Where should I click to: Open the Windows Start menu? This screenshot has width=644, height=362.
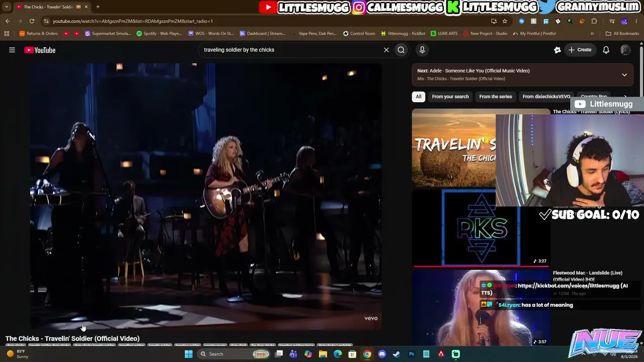coord(189,354)
